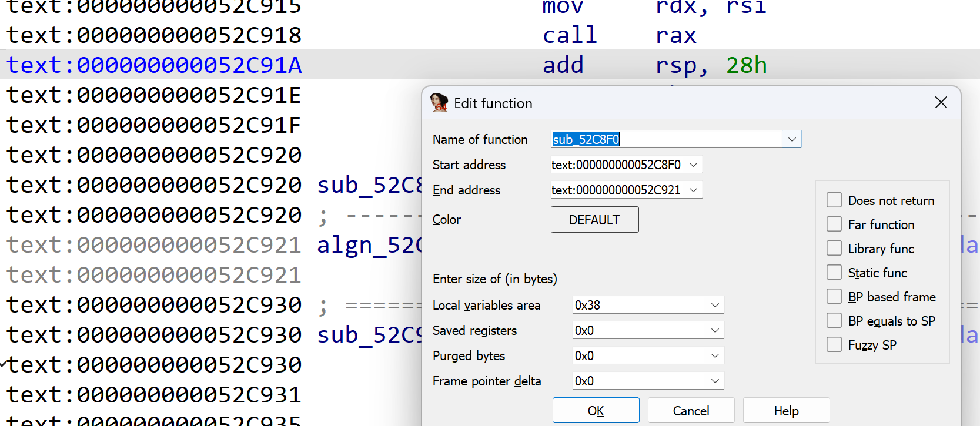This screenshot has width=980, height=426.
Task: Click the Saved registers value field
Action: [x=640, y=330]
